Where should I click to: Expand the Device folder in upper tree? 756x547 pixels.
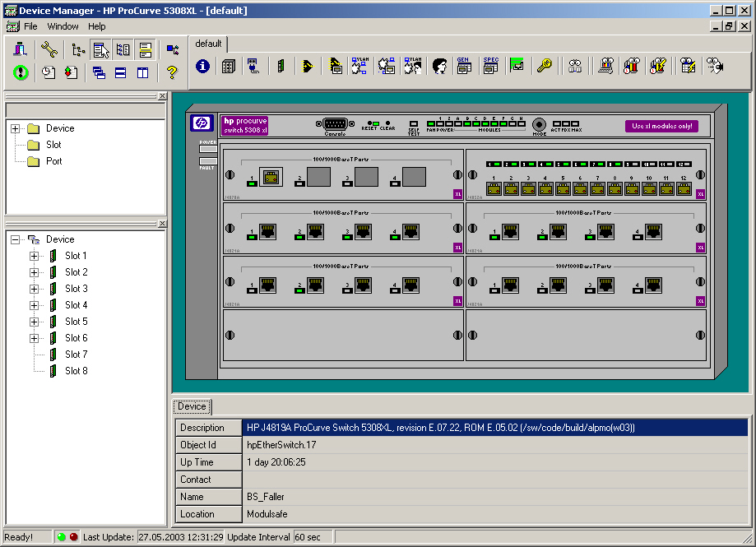pyautogui.click(x=15, y=128)
